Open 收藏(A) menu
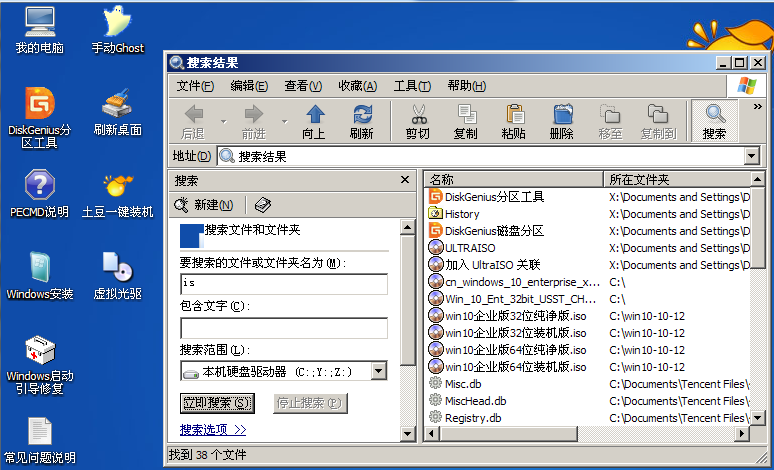This screenshot has width=774, height=470. coord(357,86)
